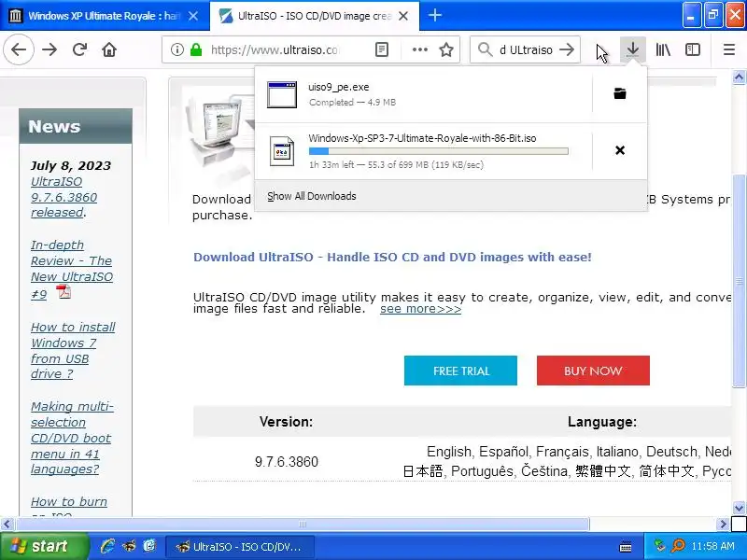Click the first system tray icon

(659, 545)
